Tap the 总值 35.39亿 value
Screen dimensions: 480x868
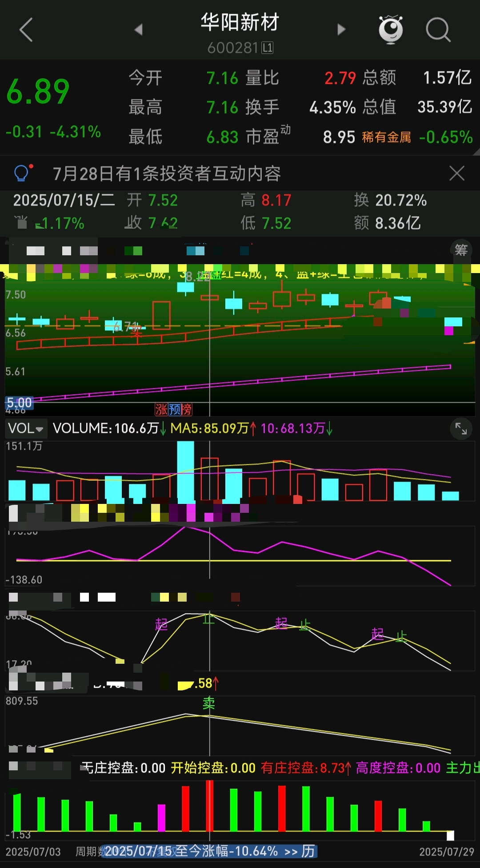444,107
